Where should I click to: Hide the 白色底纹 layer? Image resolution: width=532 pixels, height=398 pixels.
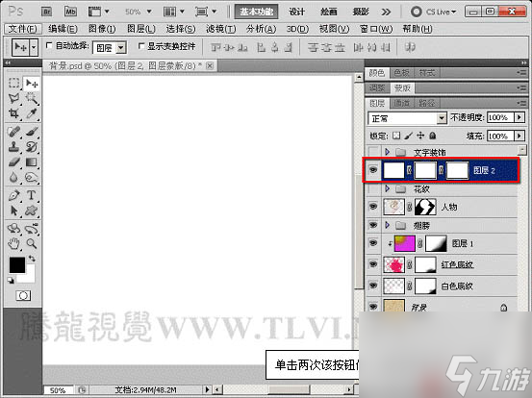coord(373,286)
